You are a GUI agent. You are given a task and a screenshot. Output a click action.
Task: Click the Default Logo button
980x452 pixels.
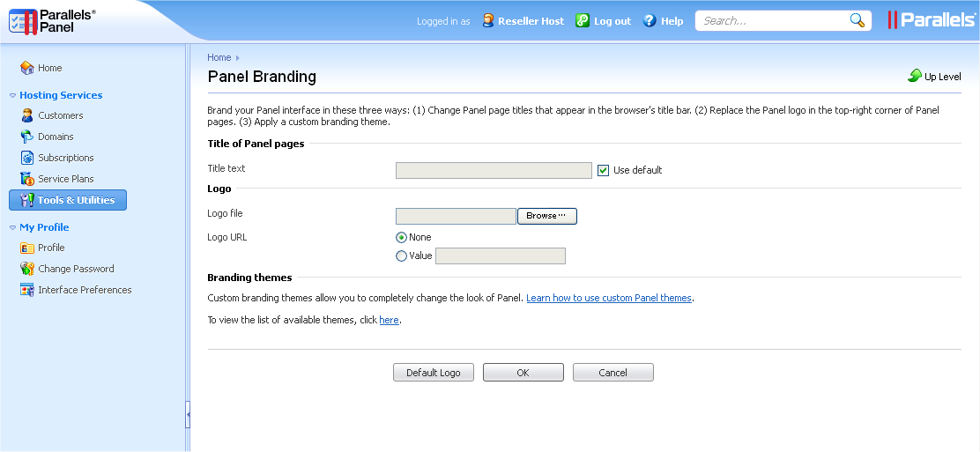[433, 373]
